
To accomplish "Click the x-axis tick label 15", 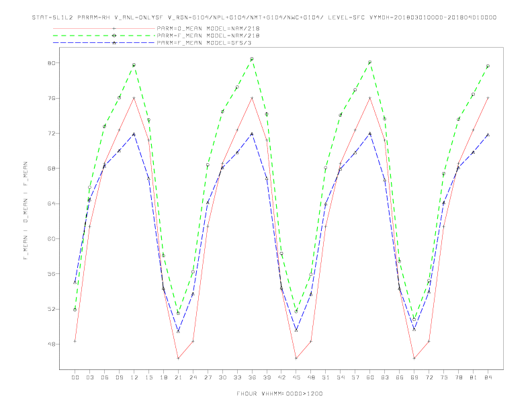I will click(x=148, y=377).
